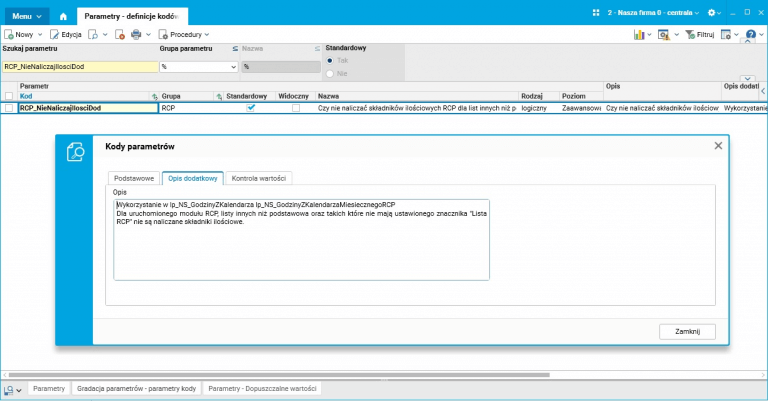Click the sort icon next to Kod column
Image resolution: width=768 pixels, height=401 pixels.
pyautogui.click(x=155, y=96)
